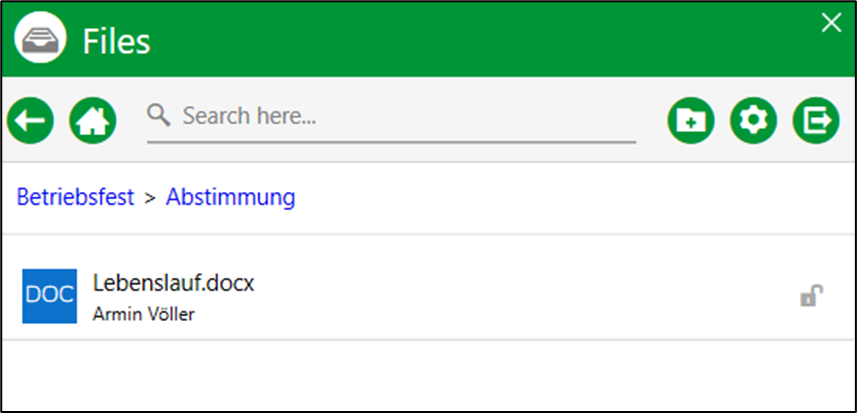857x413 pixels.
Task: Click the "Files" title text
Action: 116,42
